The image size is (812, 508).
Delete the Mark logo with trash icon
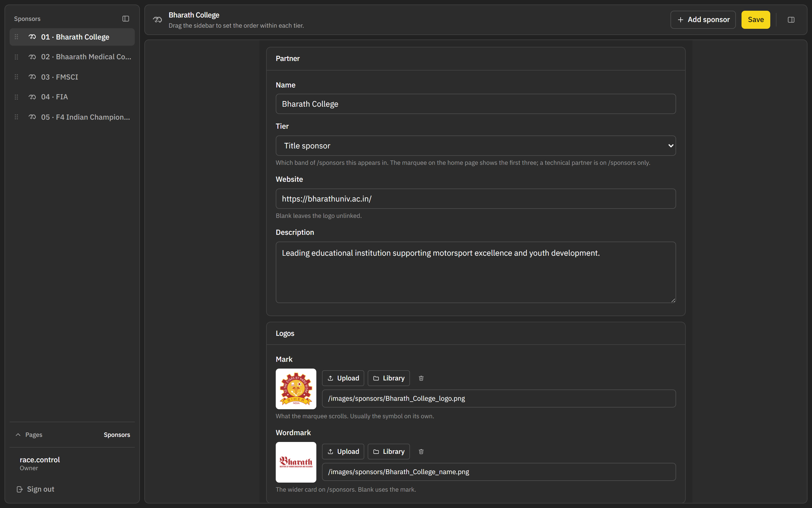pyautogui.click(x=421, y=378)
